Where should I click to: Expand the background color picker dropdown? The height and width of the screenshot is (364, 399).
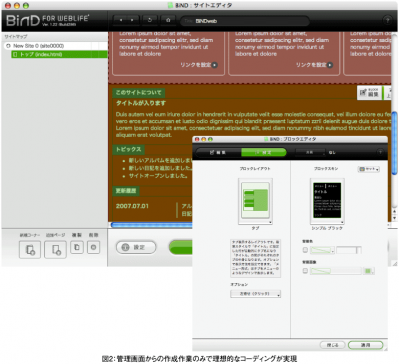[x=322, y=250]
